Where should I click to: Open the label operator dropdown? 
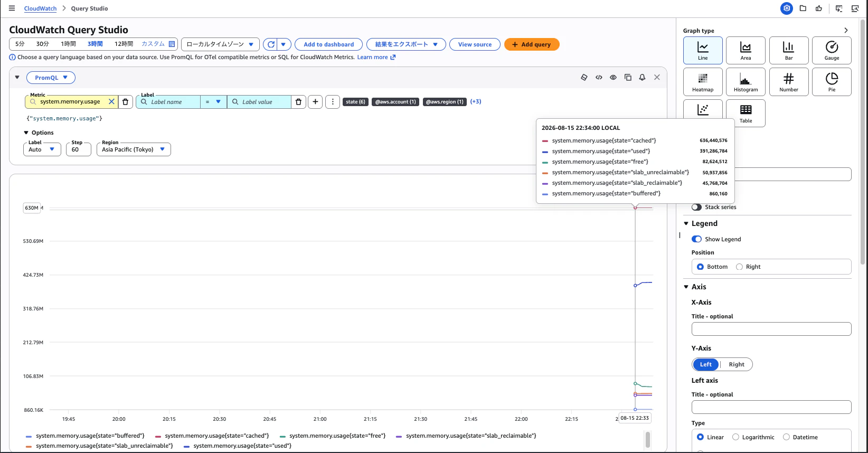tap(213, 102)
